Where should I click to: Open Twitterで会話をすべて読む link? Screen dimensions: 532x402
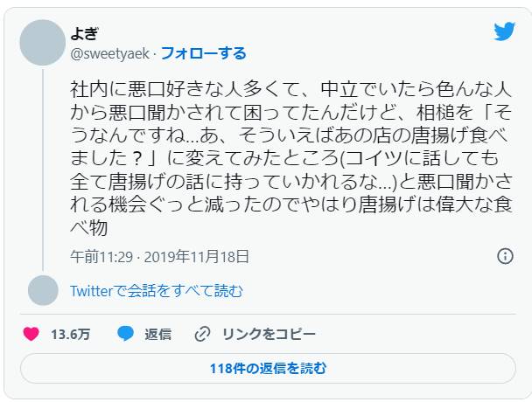157,291
